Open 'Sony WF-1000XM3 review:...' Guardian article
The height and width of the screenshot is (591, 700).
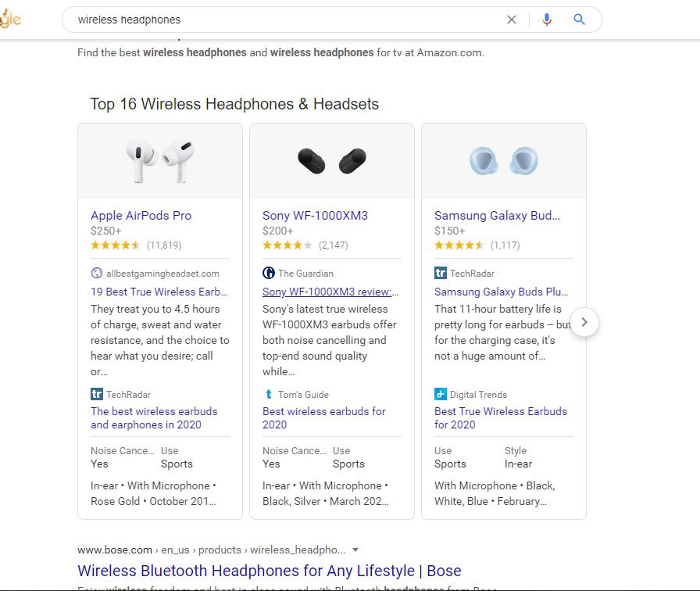tap(330, 292)
